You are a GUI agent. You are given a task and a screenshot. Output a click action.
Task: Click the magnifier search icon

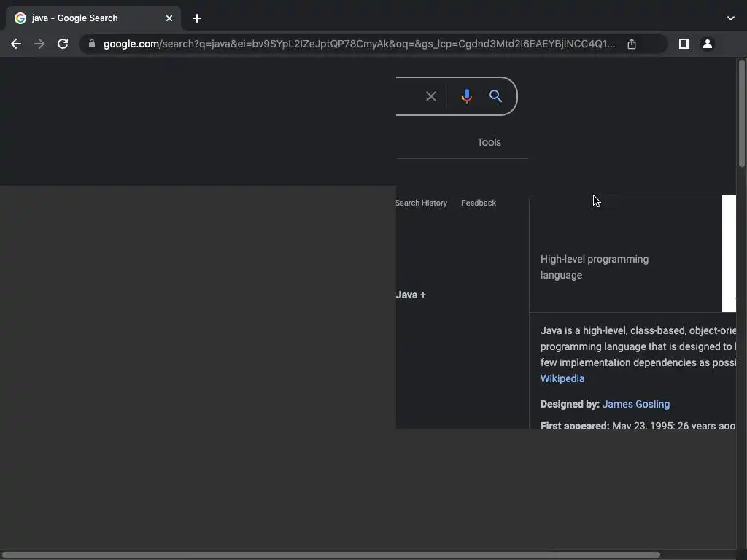495,96
